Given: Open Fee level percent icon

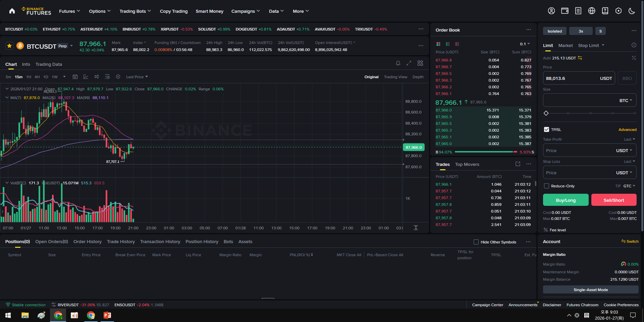Looking at the screenshot, I should tap(546, 230).
